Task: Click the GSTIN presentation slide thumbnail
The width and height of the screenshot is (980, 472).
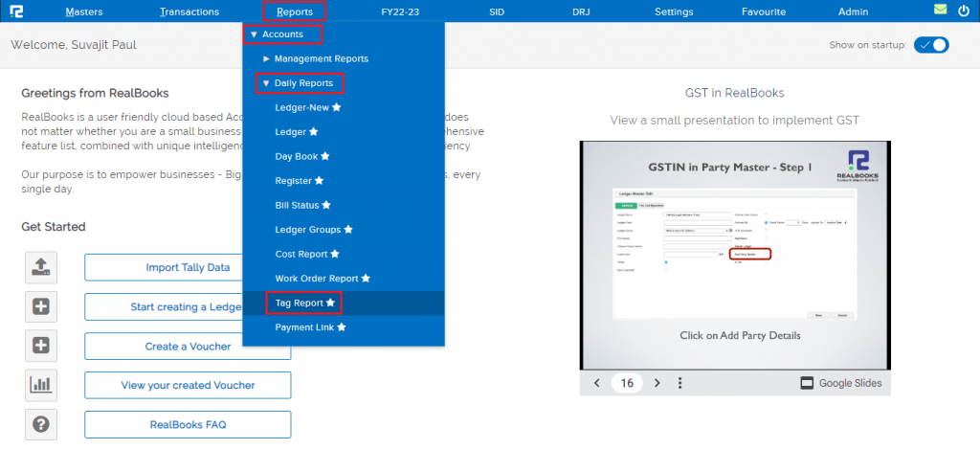Action: tap(735, 255)
